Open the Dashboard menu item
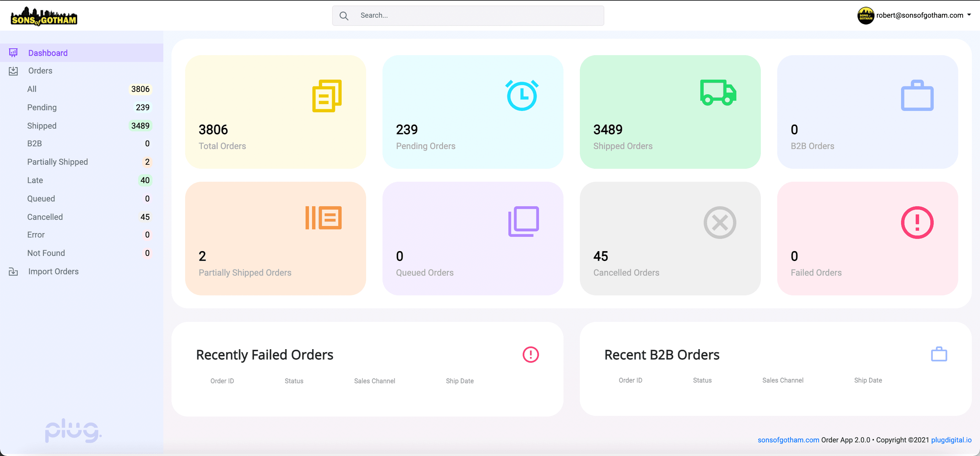 click(x=48, y=53)
